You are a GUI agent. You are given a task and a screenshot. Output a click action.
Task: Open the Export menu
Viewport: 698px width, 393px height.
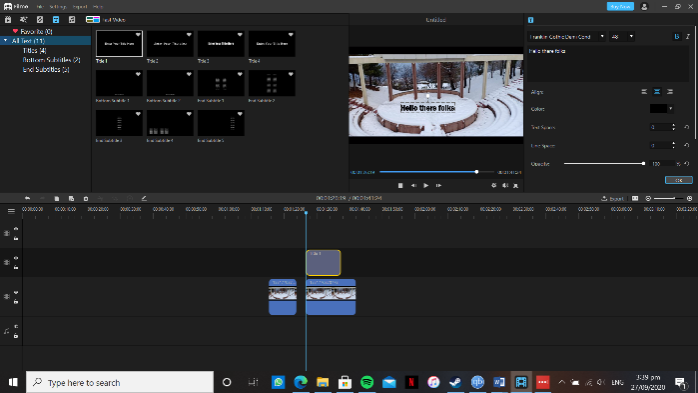80,7
